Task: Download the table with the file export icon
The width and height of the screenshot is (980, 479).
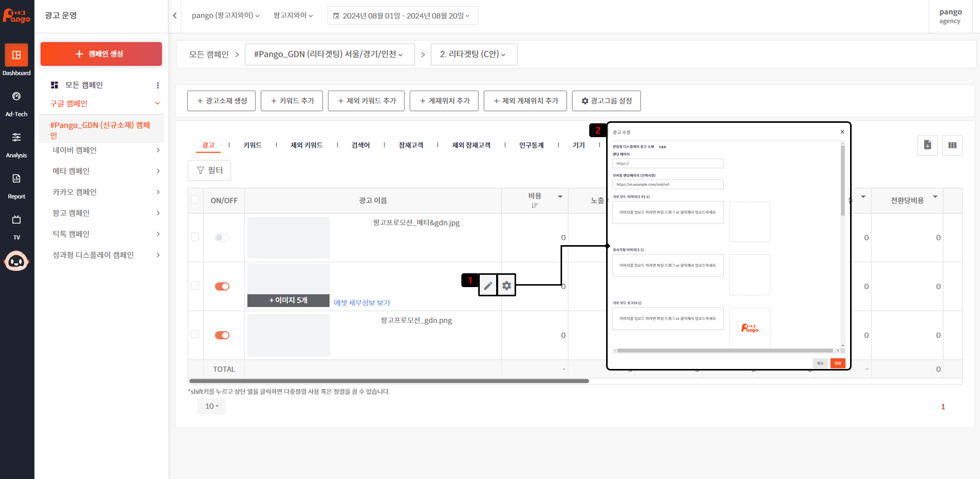Action: coord(927,145)
